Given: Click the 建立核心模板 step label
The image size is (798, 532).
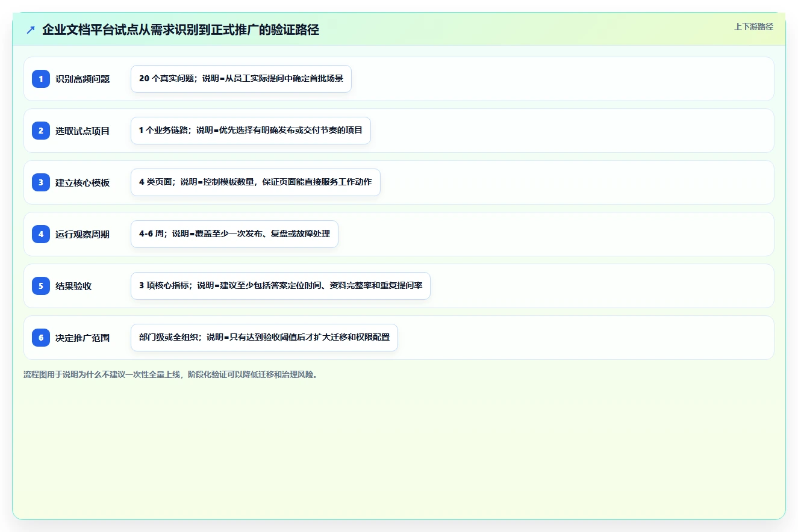Looking at the screenshot, I should click(83, 182).
